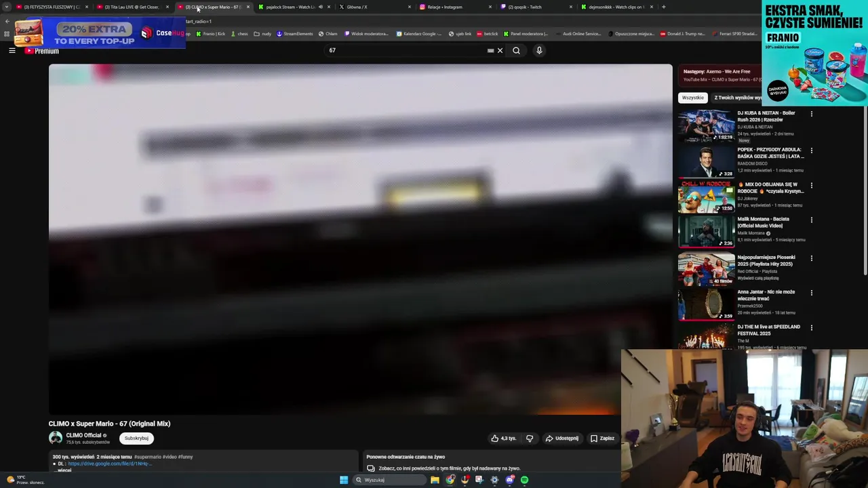The height and width of the screenshot is (488, 868).
Task: Open the tab search dropdown chevron
Action: (x=7, y=7)
